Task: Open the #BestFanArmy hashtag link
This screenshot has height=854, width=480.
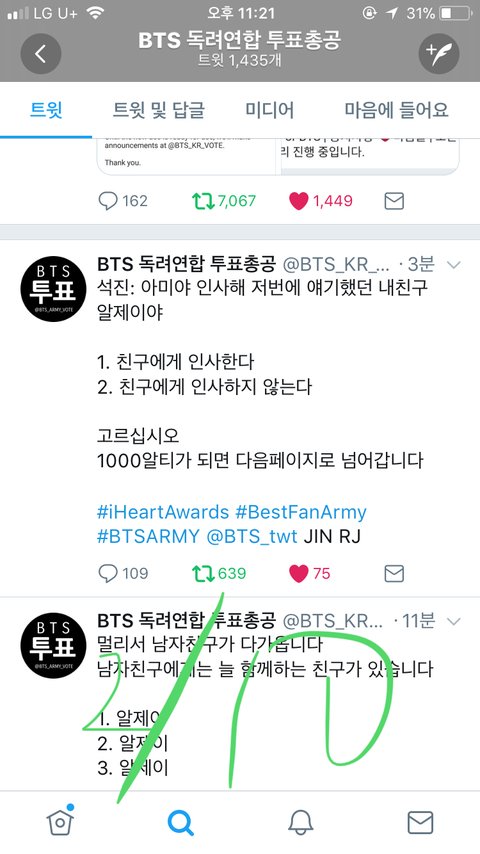Action: [x=301, y=512]
